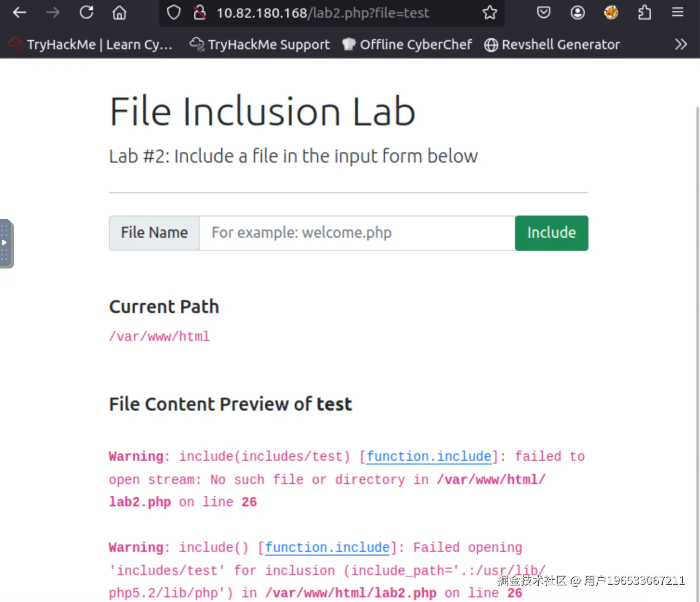Bookmark this page with the star
The width and height of the screenshot is (700, 602).
click(x=489, y=13)
